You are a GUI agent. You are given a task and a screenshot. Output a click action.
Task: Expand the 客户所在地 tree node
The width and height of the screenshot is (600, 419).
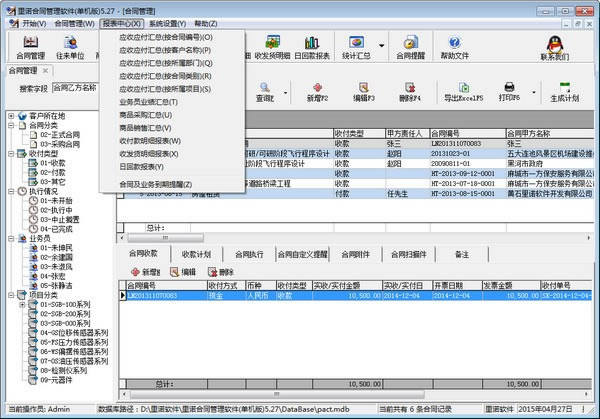pyautogui.click(x=11, y=116)
